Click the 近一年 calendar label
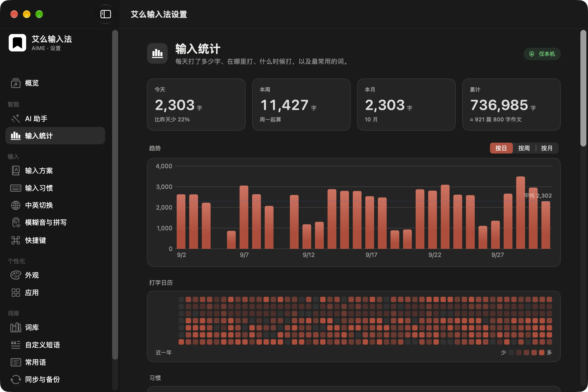The image size is (588, 392). pyautogui.click(x=164, y=353)
